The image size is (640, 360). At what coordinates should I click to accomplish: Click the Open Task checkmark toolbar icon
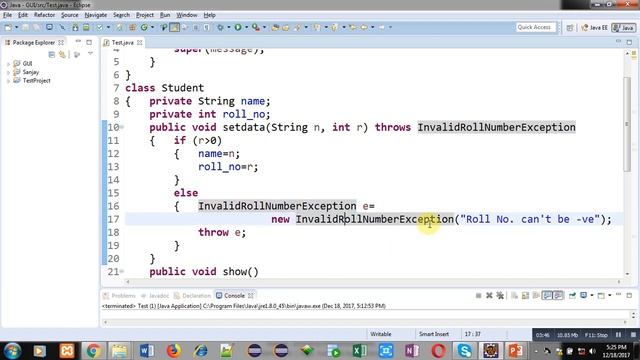click(100, 27)
